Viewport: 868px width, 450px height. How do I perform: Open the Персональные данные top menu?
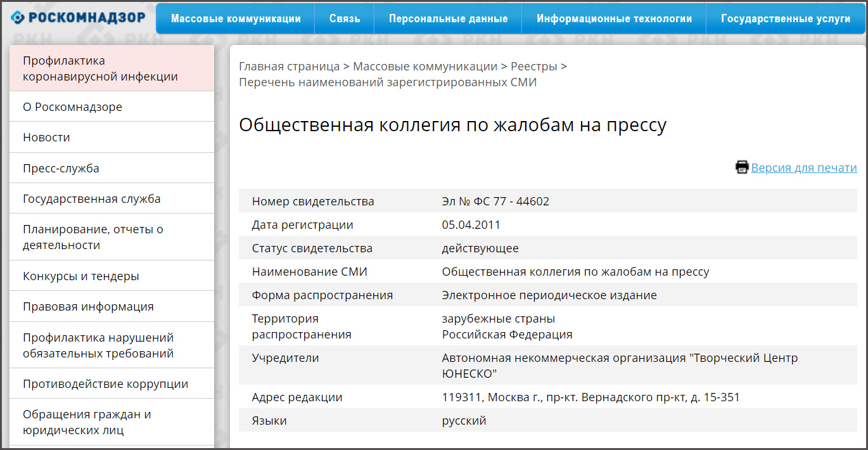point(448,18)
